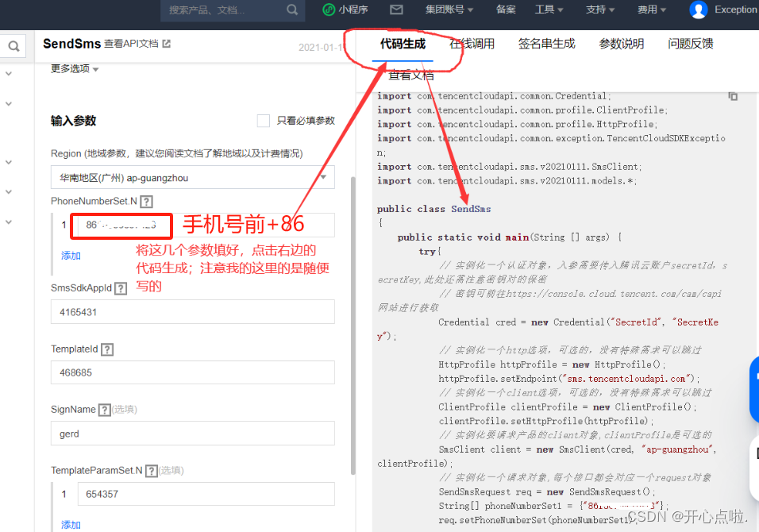The height and width of the screenshot is (532, 759).
Task: Switch to the 代码生成 tab
Action: 403,44
